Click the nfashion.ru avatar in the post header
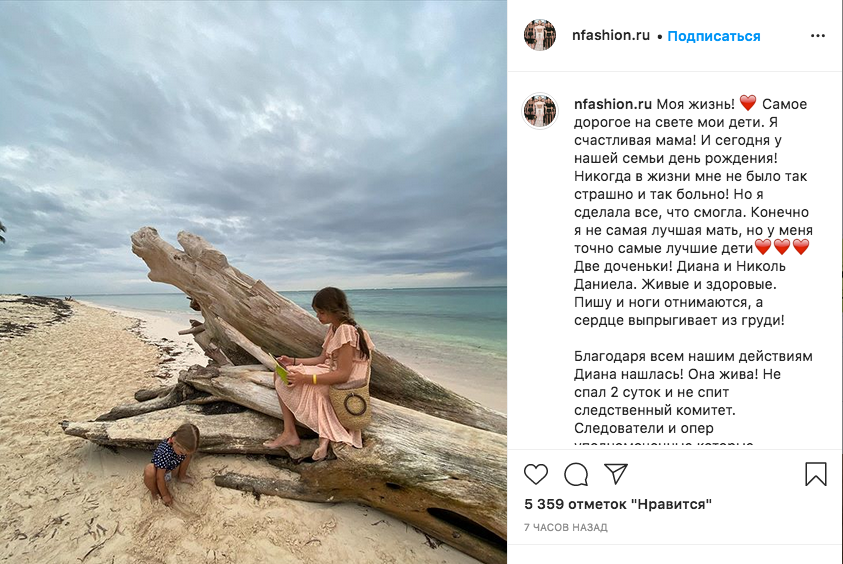The width and height of the screenshot is (843, 564). pos(540,35)
